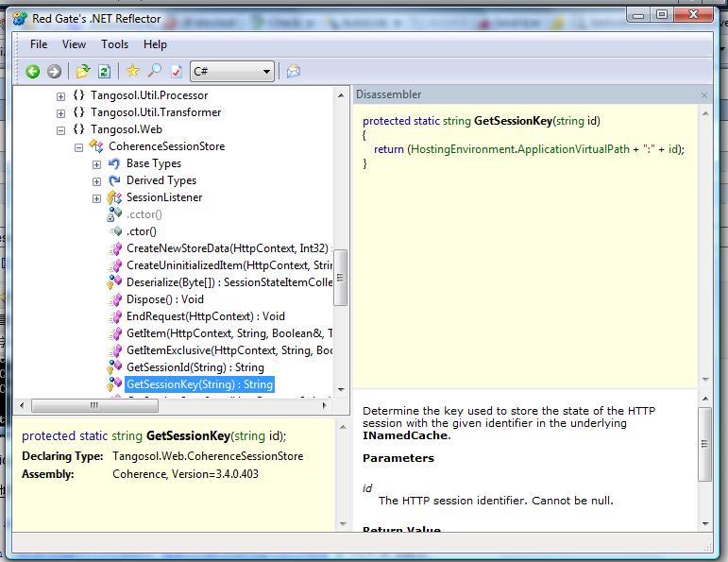Screen dimensions: 728x562
Task: Follow HostingEnvironment link in disassembler code
Action: pos(463,149)
